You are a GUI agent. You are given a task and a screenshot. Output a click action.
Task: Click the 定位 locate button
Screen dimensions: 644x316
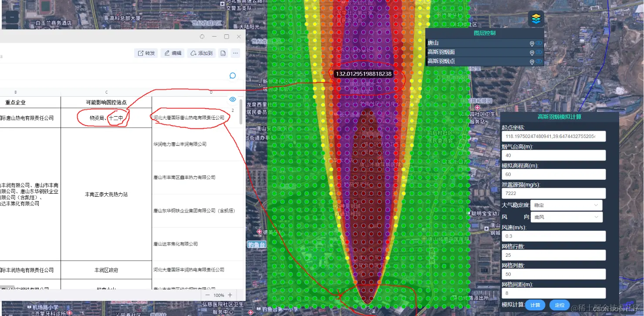560,305
